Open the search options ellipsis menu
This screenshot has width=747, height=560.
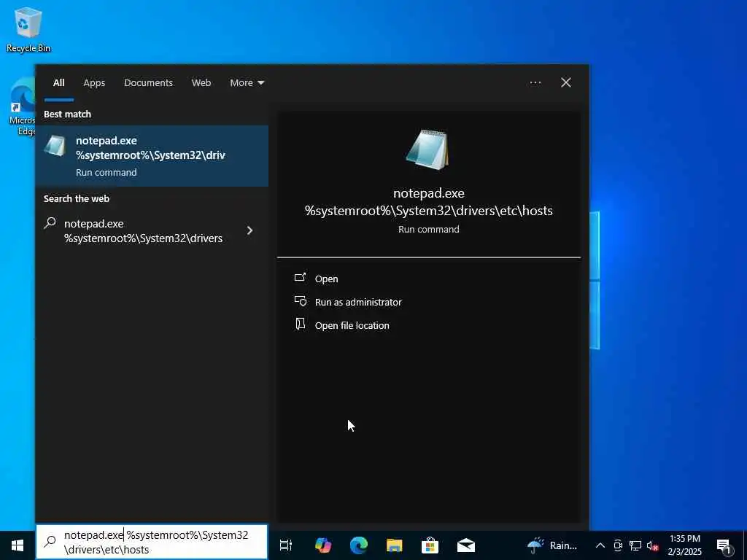point(535,83)
